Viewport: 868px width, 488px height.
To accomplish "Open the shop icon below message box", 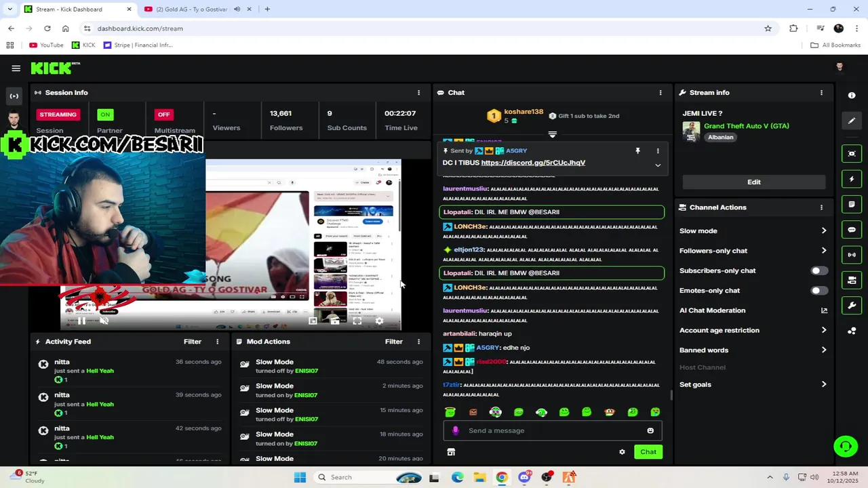I will 451,452.
